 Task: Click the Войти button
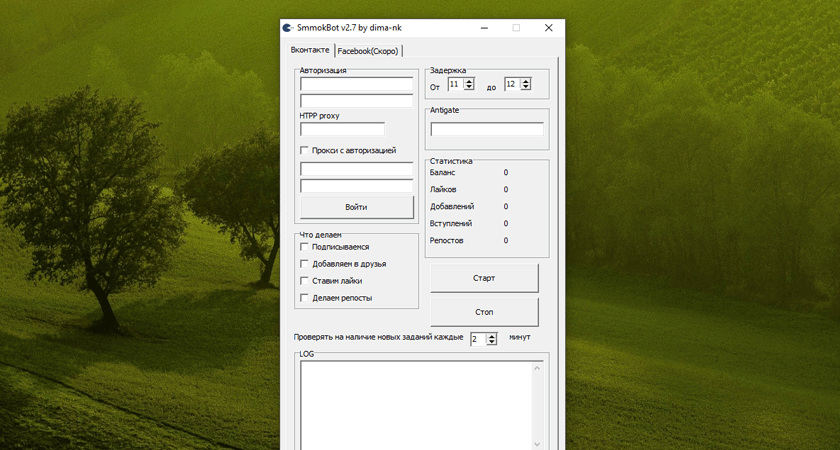coord(356,207)
